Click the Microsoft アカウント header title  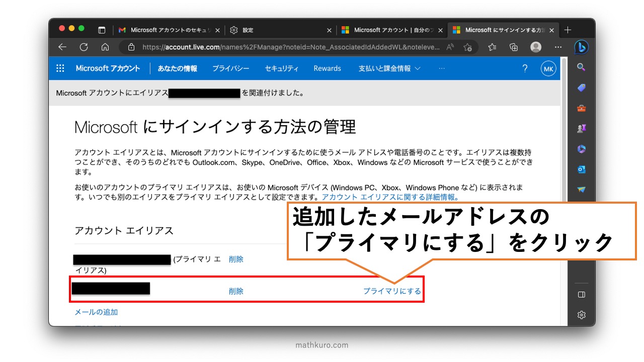click(x=108, y=68)
